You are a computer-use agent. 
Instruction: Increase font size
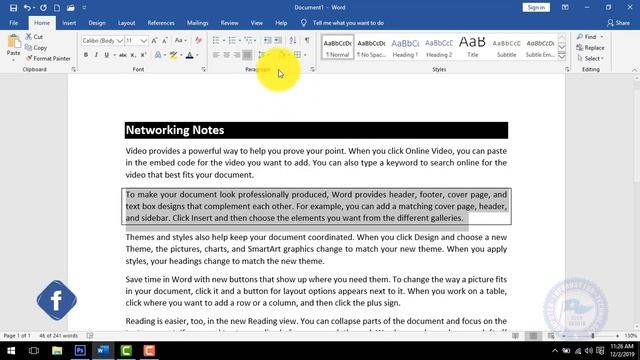coord(154,40)
